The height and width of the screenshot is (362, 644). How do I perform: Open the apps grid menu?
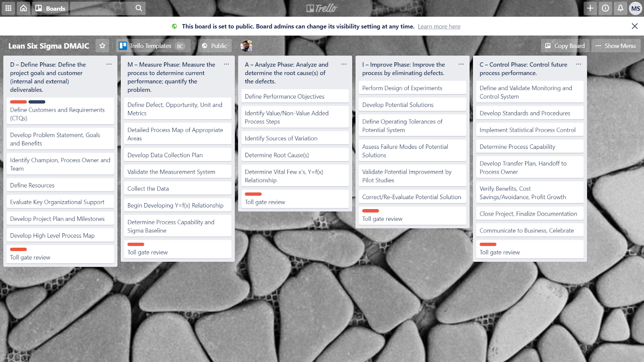(8, 8)
